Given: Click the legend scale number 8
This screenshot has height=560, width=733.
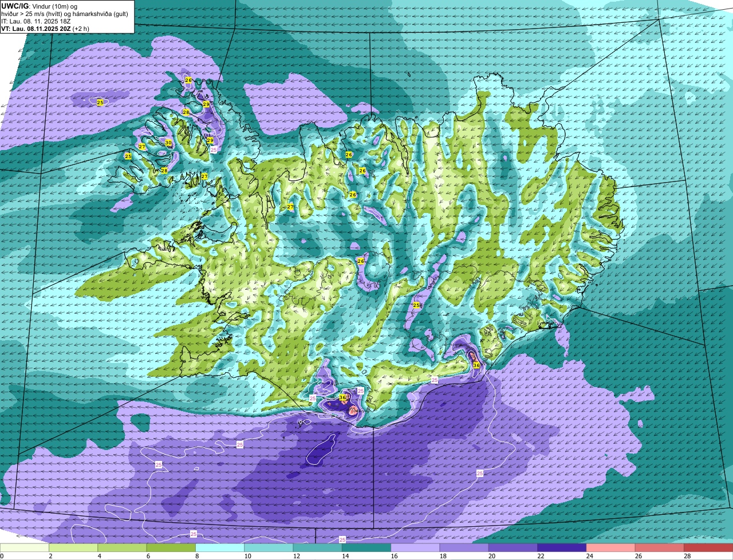Looking at the screenshot, I should 197,556.
